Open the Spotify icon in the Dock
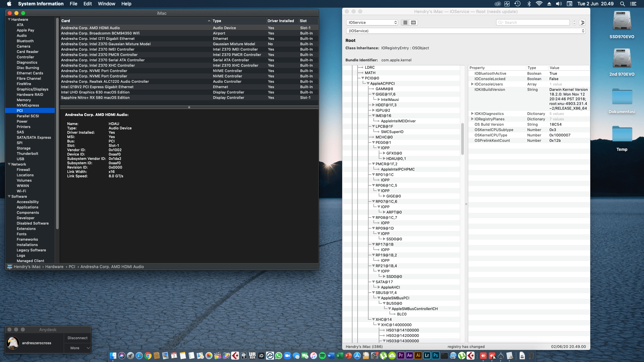 tap(322, 356)
